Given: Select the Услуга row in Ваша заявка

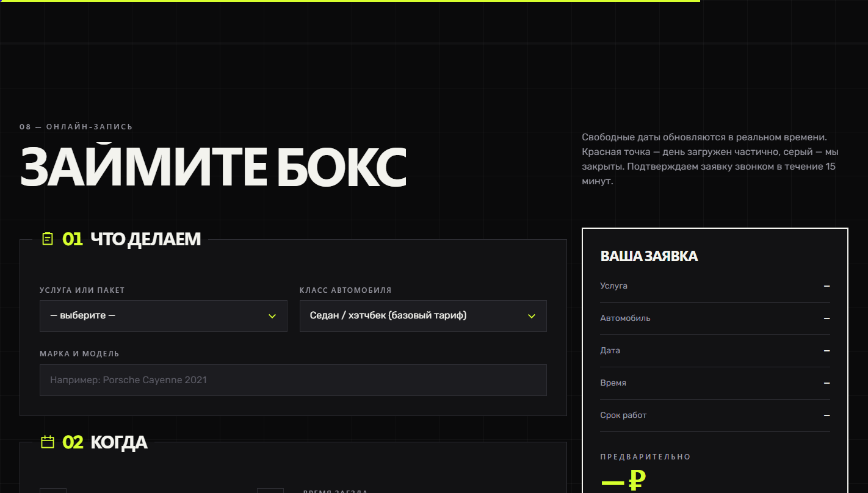Looking at the screenshot, I should (x=715, y=286).
